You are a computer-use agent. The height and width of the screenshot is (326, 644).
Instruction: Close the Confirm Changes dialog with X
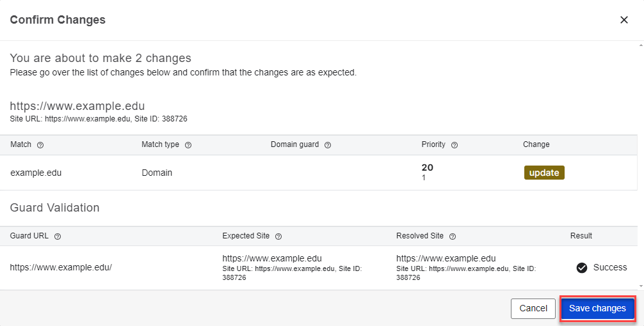click(624, 20)
